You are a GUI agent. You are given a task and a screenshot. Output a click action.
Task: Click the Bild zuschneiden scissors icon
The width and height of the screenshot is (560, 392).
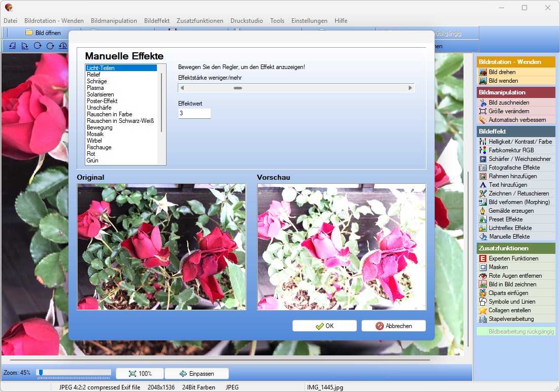coord(483,103)
